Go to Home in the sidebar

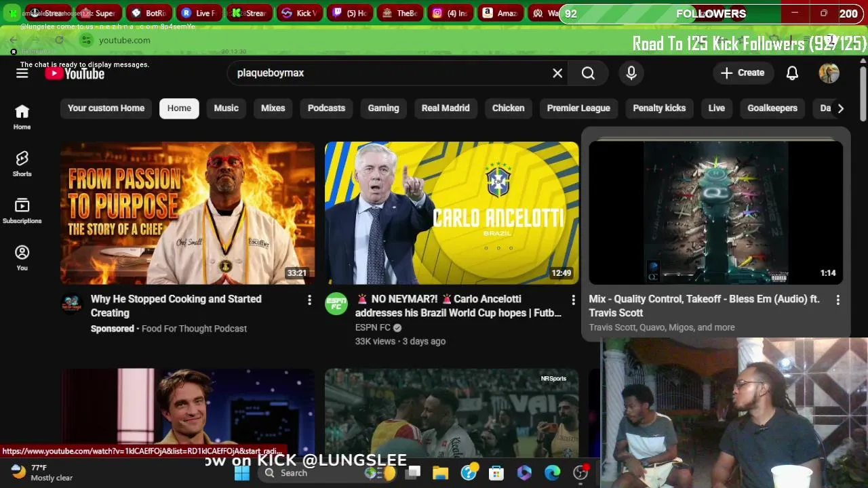22,117
